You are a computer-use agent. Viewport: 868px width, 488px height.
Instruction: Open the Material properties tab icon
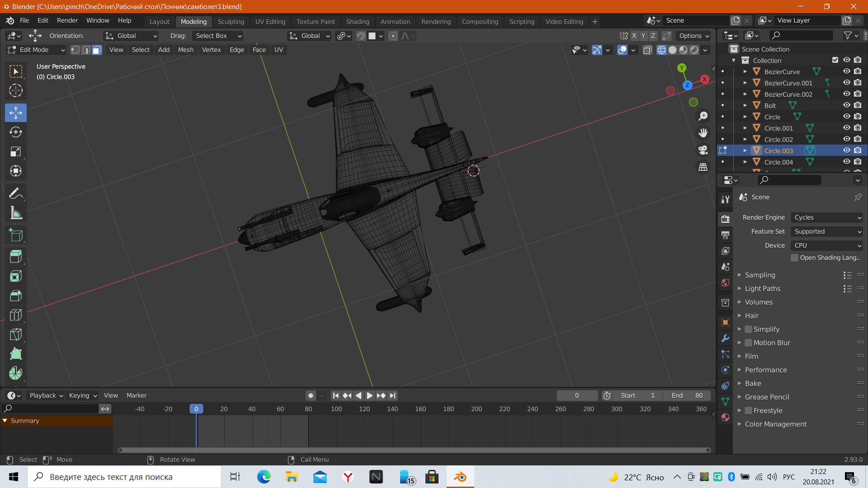(725, 417)
